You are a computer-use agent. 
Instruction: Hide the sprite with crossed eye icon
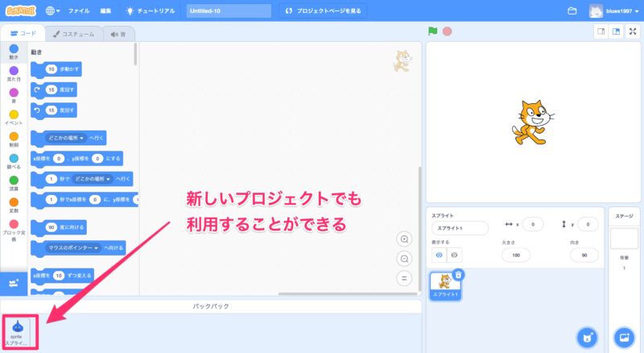click(x=455, y=255)
